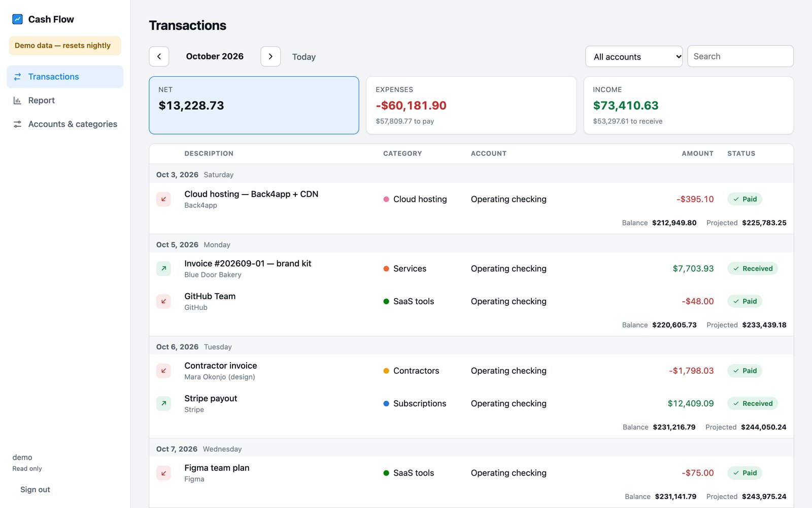Click the Cash Flow logo icon
Viewport: 812px width, 508px height.
[17, 19]
